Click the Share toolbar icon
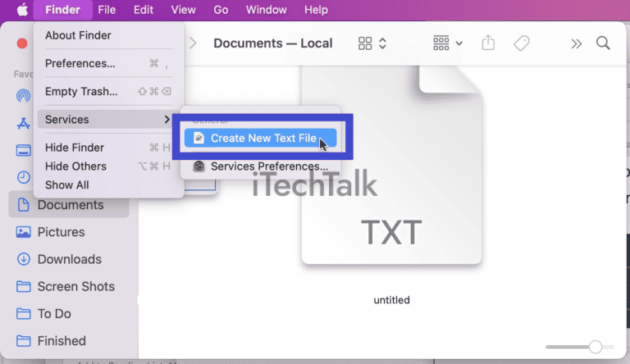The image size is (630, 364). pos(488,43)
